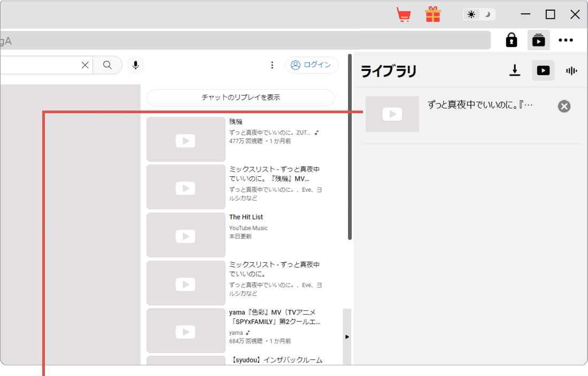Show downloaded videos in Library
This screenshot has height=376, width=588.
543,70
